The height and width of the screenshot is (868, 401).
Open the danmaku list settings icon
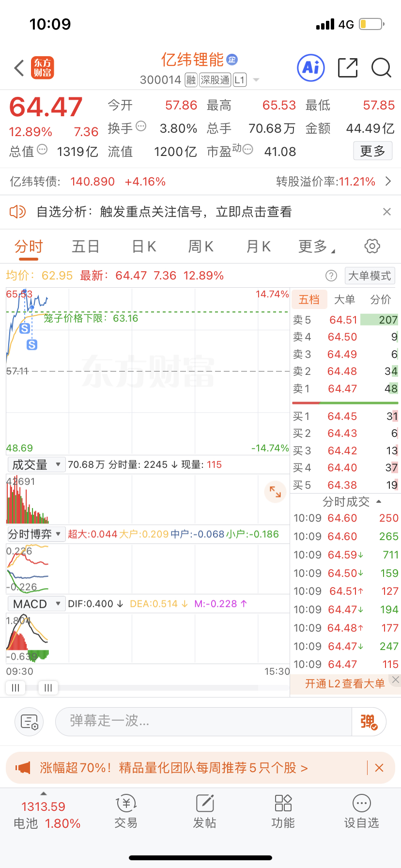[30, 722]
